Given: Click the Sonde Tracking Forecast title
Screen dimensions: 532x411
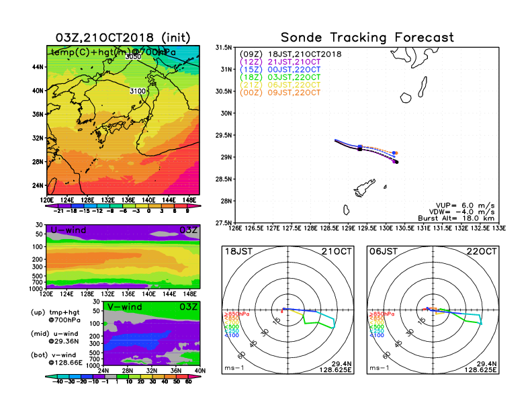Looking at the screenshot, I should pyautogui.click(x=367, y=38).
